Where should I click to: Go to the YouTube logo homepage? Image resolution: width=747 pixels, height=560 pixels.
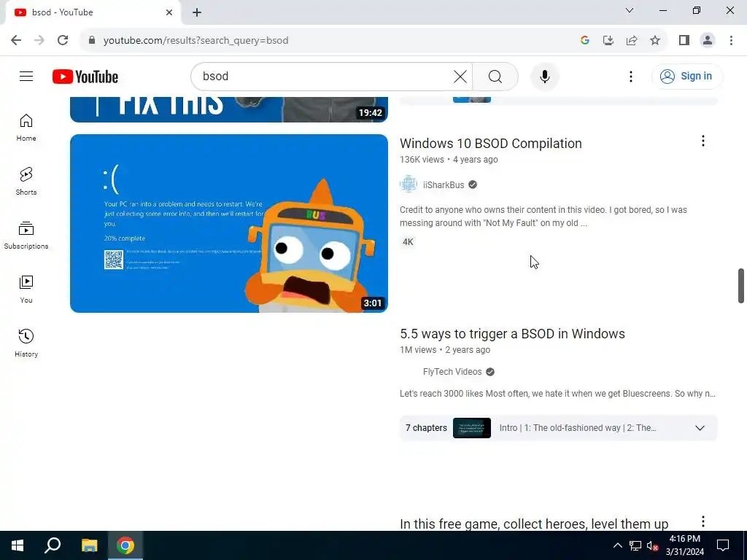tap(85, 76)
